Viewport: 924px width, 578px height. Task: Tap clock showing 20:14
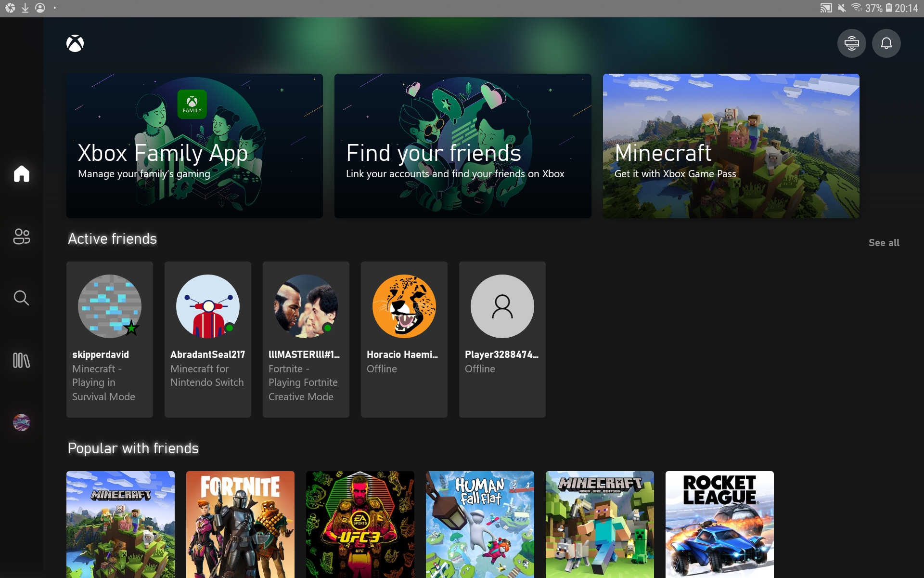(906, 8)
